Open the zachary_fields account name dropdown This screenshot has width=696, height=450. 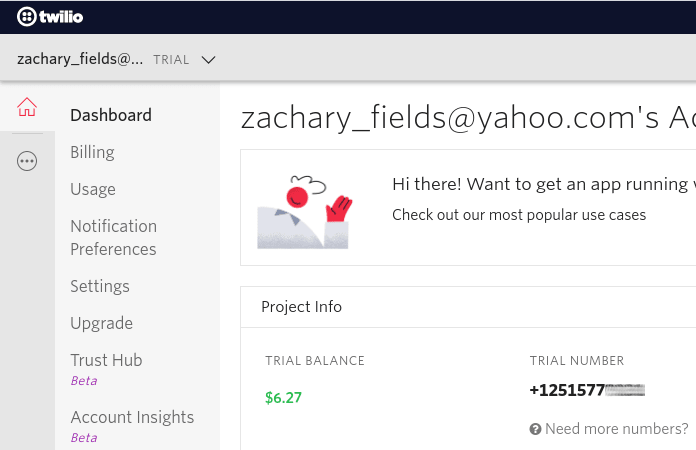tap(80, 59)
